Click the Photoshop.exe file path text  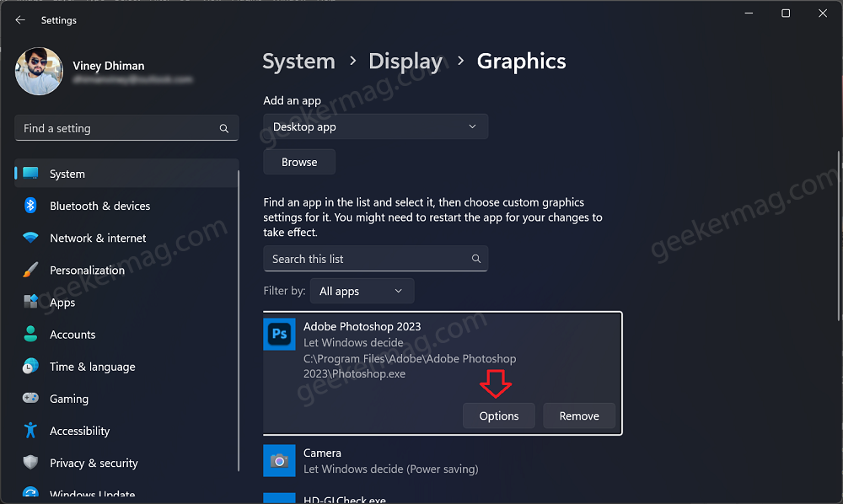tap(410, 366)
